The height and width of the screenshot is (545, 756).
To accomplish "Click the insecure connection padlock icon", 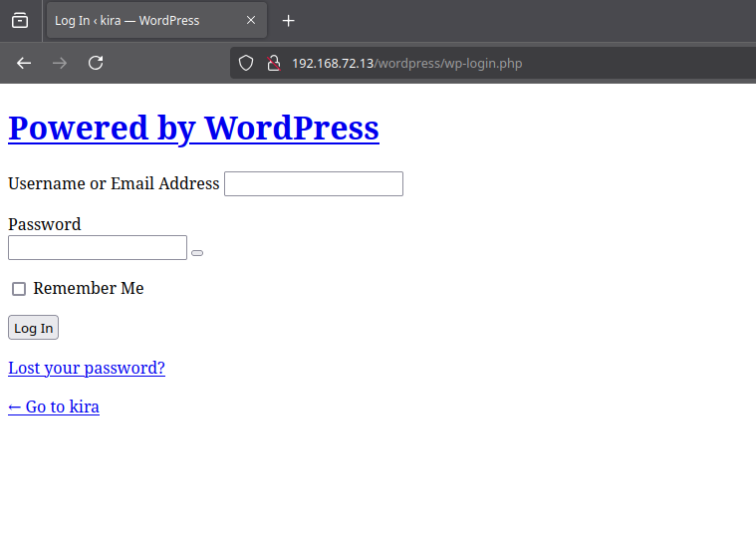I will pos(274,63).
